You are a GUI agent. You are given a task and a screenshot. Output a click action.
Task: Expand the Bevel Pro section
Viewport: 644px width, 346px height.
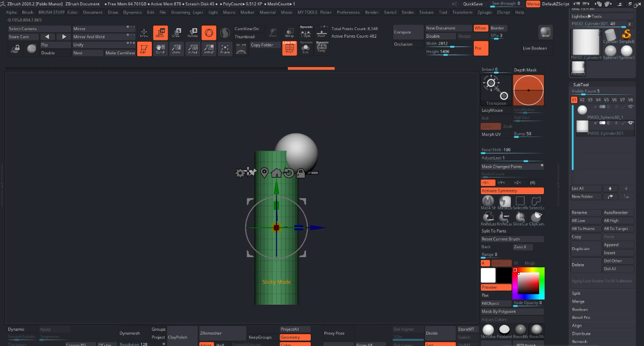pos(581,317)
